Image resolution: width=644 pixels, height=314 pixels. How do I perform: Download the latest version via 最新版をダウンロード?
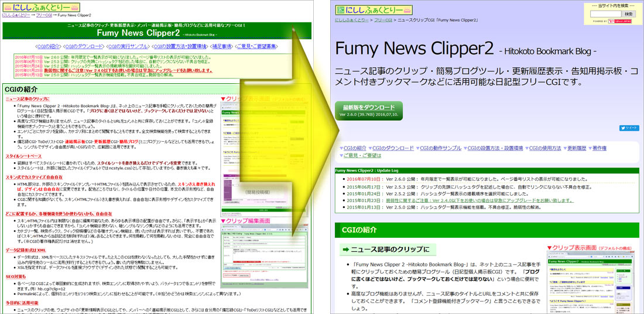[x=369, y=111]
